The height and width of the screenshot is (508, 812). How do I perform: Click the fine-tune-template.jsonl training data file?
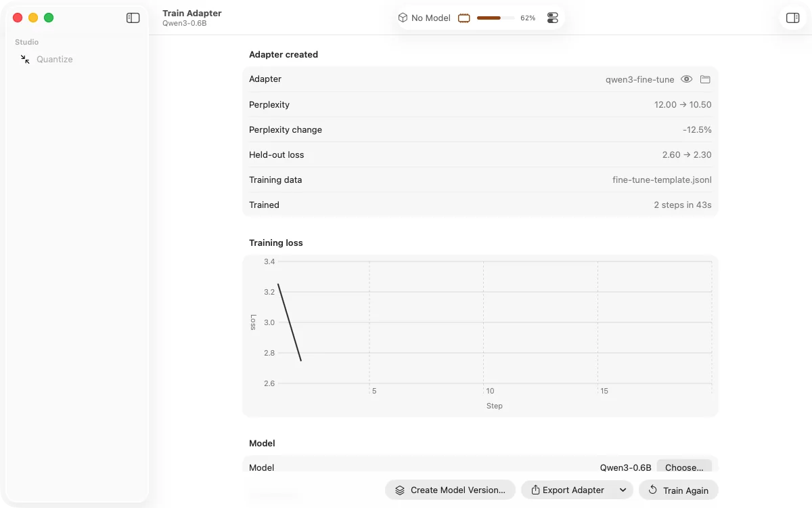click(662, 180)
